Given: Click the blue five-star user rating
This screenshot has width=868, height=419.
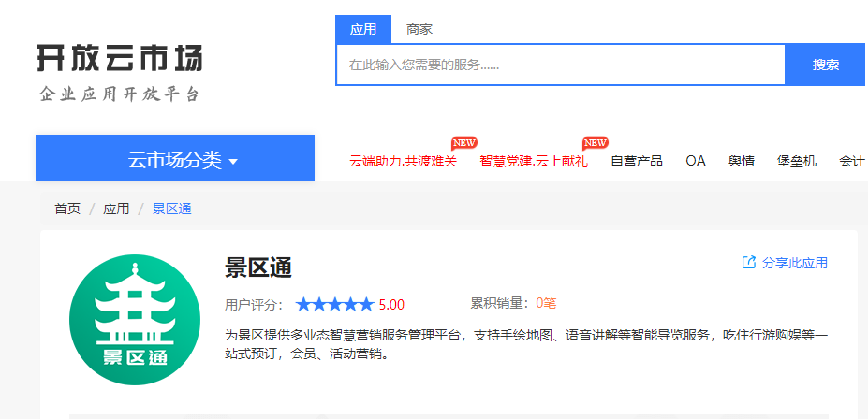Looking at the screenshot, I should coord(334,304).
